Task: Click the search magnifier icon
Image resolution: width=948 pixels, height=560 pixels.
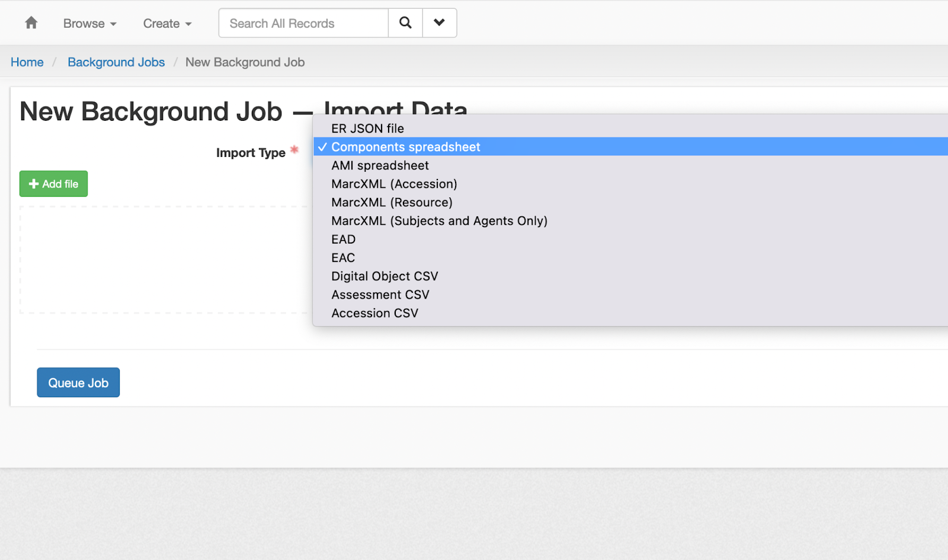Action: click(405, 23)
